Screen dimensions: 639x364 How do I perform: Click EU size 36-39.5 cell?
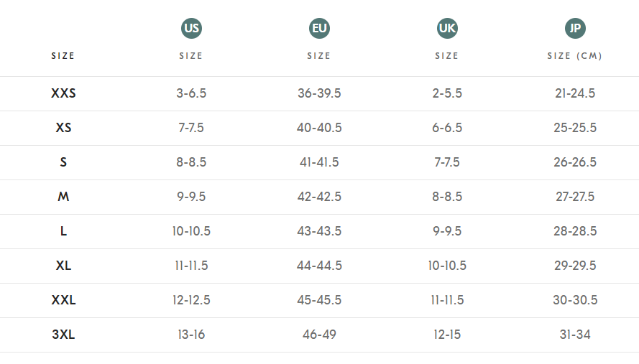coord(319,93)
